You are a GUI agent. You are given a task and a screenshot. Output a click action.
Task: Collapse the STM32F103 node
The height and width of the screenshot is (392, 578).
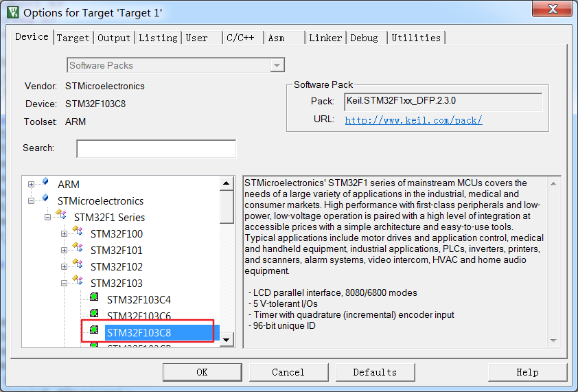click(x=64, y=284)
